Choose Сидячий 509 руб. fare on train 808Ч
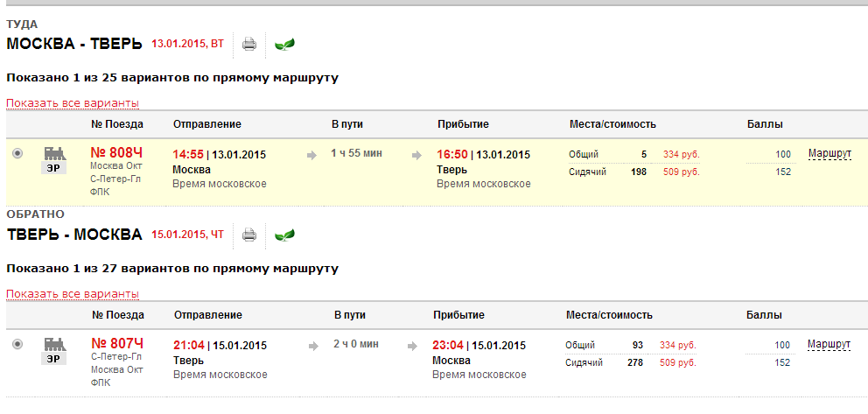Image resolution: width=868 pixels, height=414 pixels. click(682, 172)
